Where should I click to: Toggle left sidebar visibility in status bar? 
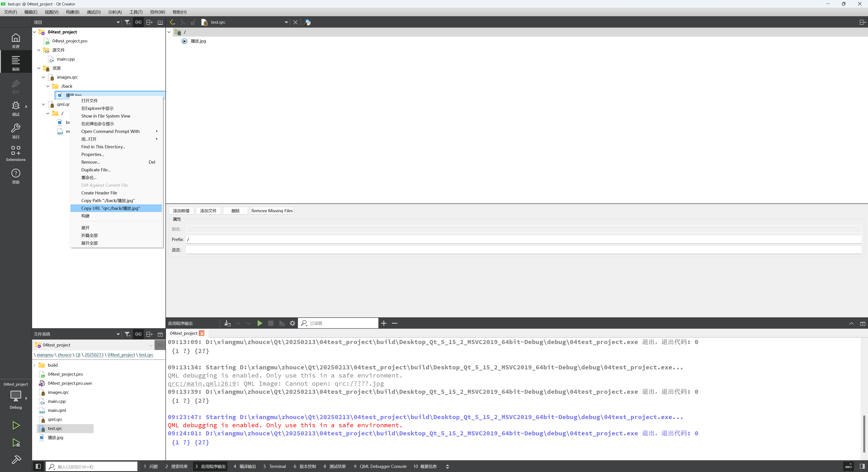click(38, 466)
